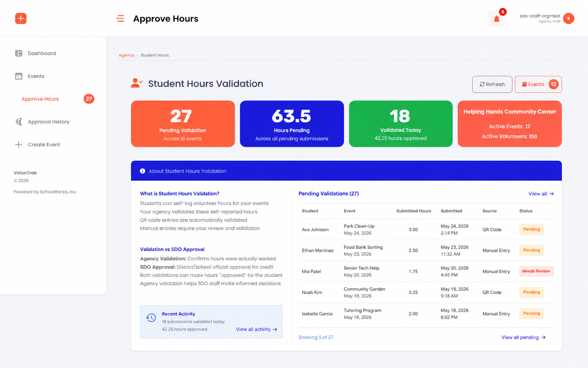The width and height of the screenshot is (588, 368).
Task: Open Dashboard in the sidebar
Action: tap(42, 53)
